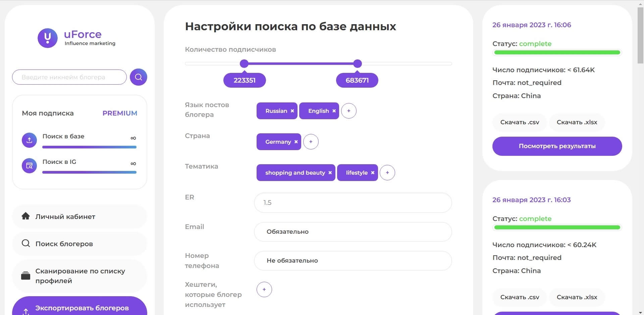
Task: Download the 16:03 result as .xlsx
Action: 577,297
